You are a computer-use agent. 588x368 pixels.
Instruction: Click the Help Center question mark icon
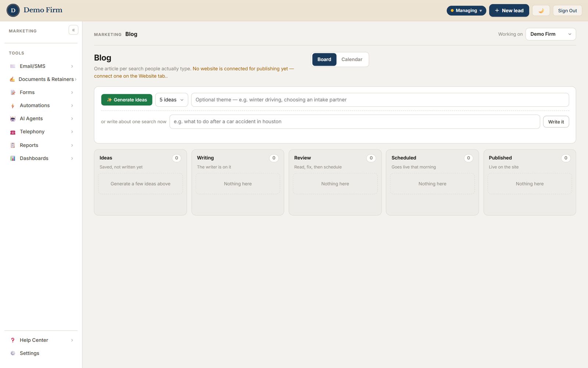point(13,340)
